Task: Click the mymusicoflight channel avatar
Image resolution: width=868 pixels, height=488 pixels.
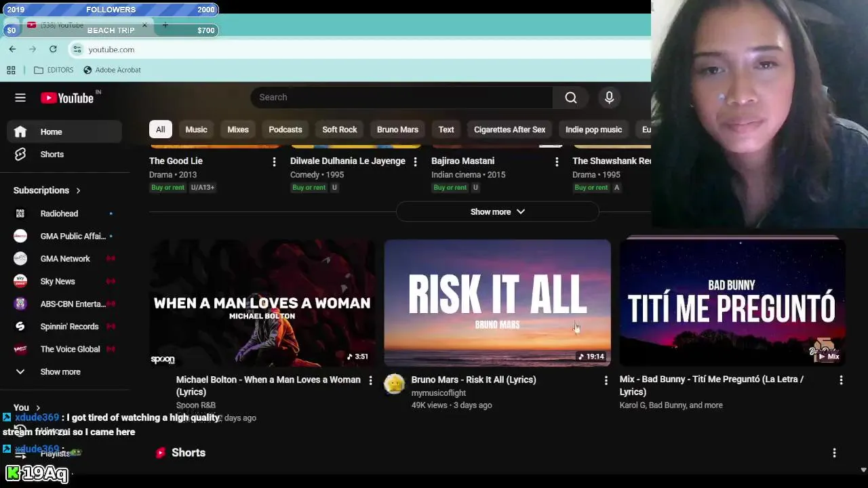Action: (x=394, y=384)
